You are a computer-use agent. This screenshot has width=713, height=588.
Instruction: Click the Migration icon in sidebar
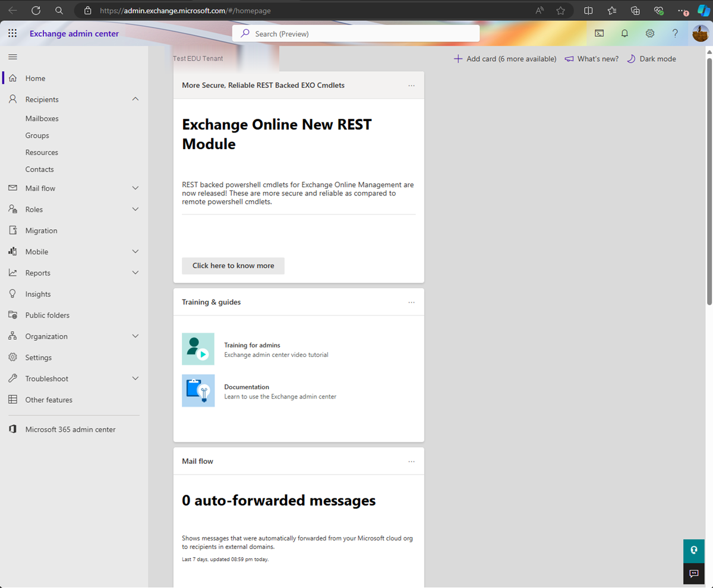pyautogui.click(x=12, y=230)
